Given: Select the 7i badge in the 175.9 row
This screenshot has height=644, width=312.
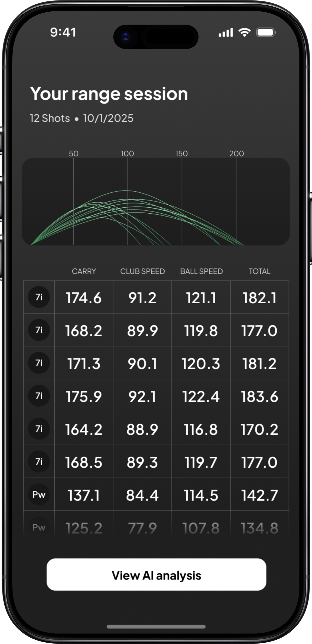Looking at the screenshot, I should click(x=39, y=396).
